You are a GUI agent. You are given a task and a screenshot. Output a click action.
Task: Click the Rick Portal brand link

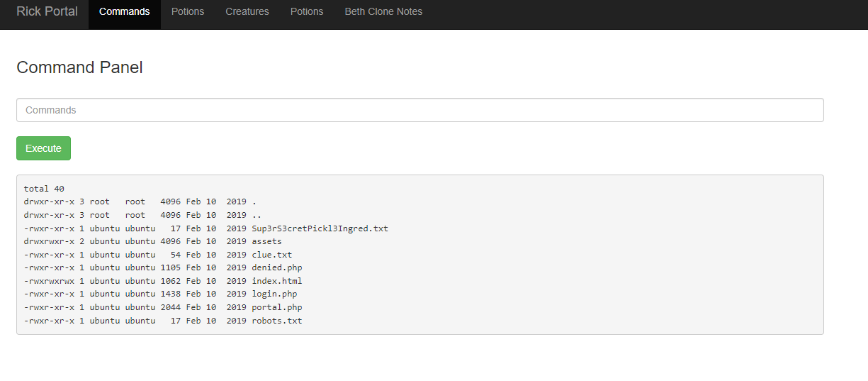pyautogui.click(x=47, y=11)
